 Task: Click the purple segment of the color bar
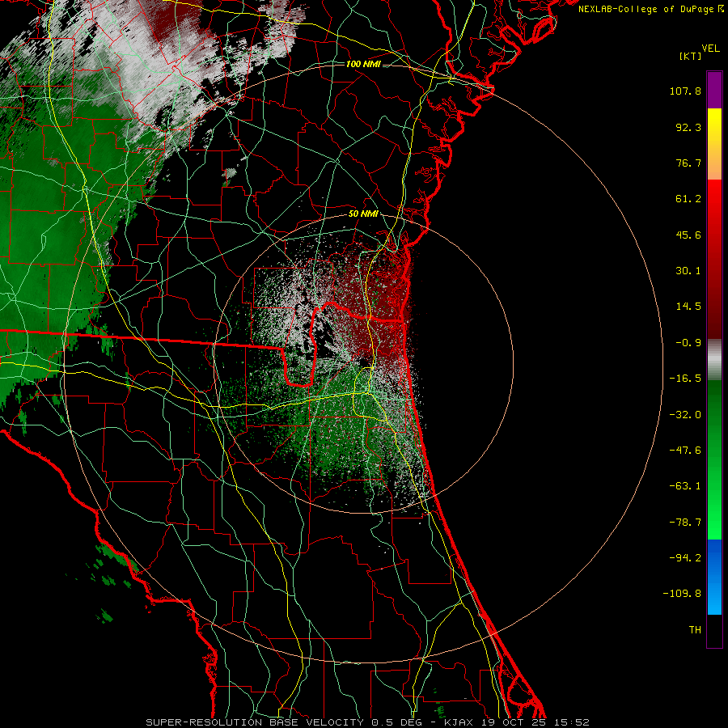click(714, 90)
